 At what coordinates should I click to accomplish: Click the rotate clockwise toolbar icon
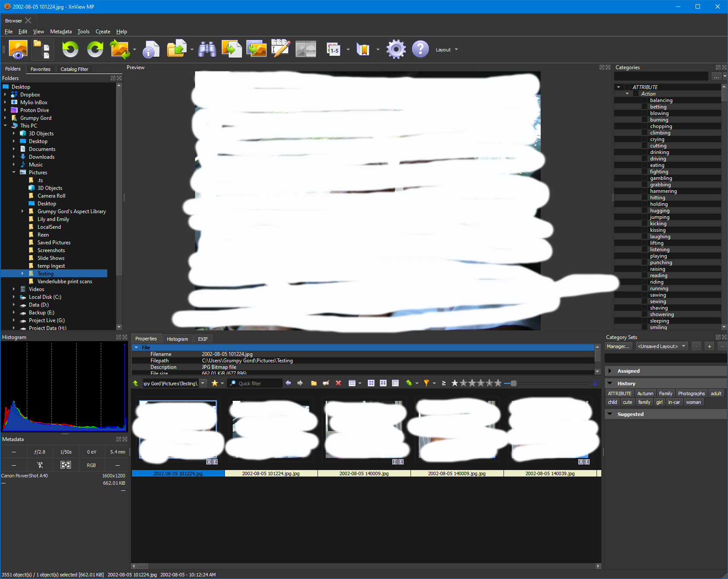click(95, 49)
